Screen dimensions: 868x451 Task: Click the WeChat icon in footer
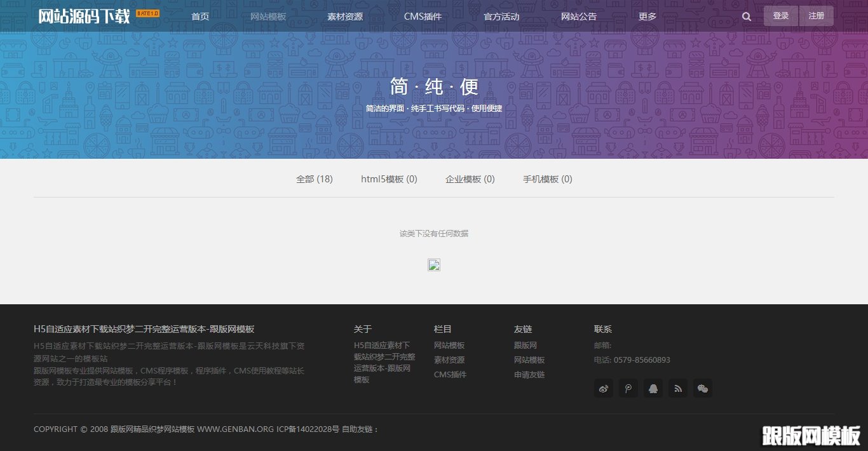[703, 388]
